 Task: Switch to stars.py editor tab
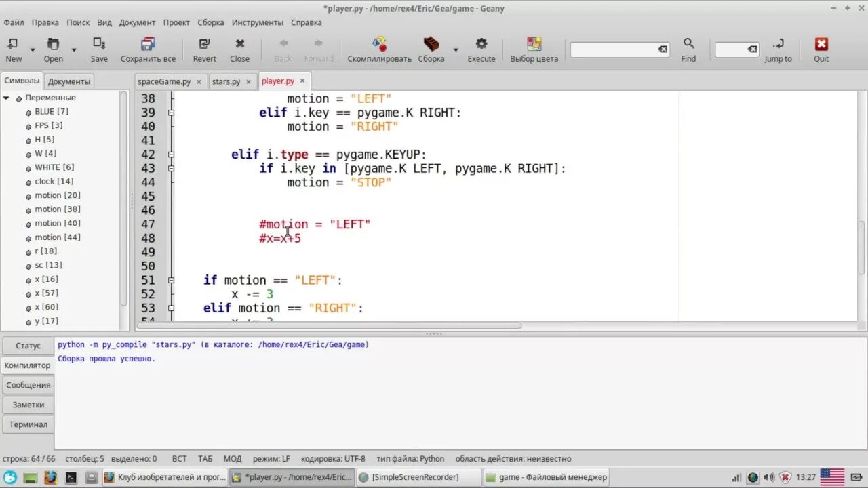(x=226, y=81)
